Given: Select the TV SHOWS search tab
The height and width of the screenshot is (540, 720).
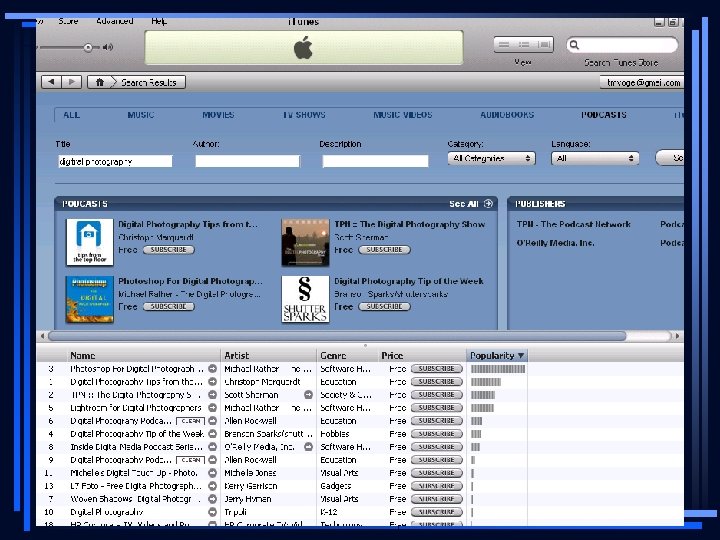Looking at the screenshot, I should pyautogui.click(x=304, y=115).
